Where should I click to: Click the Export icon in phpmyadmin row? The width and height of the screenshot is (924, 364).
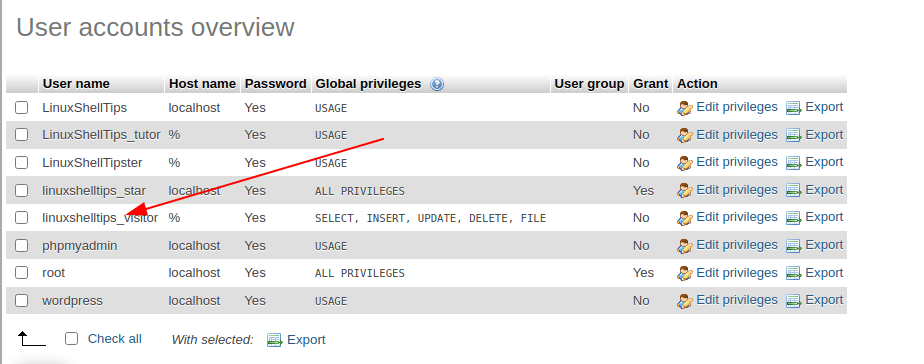[794, 246]
